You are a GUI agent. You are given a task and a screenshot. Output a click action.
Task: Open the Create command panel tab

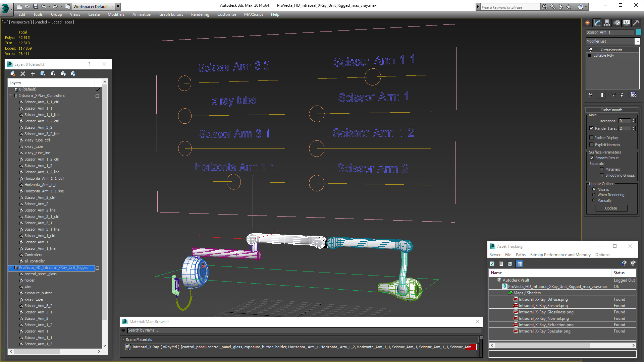[587, 23]
